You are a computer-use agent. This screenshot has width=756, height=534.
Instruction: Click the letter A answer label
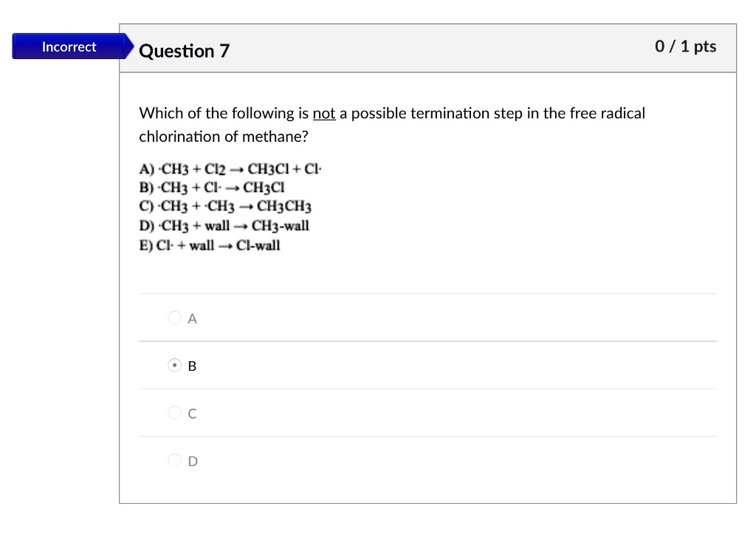coord(193,318)
